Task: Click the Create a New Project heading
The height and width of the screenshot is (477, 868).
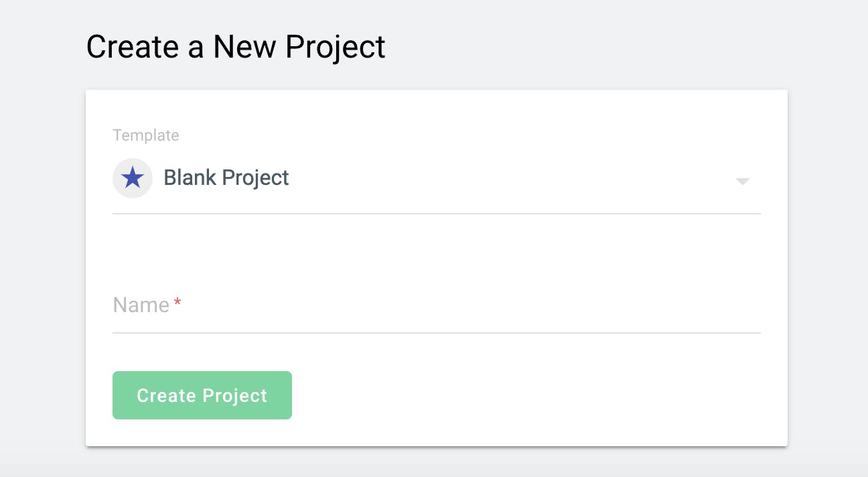Action: pos(236,47)
